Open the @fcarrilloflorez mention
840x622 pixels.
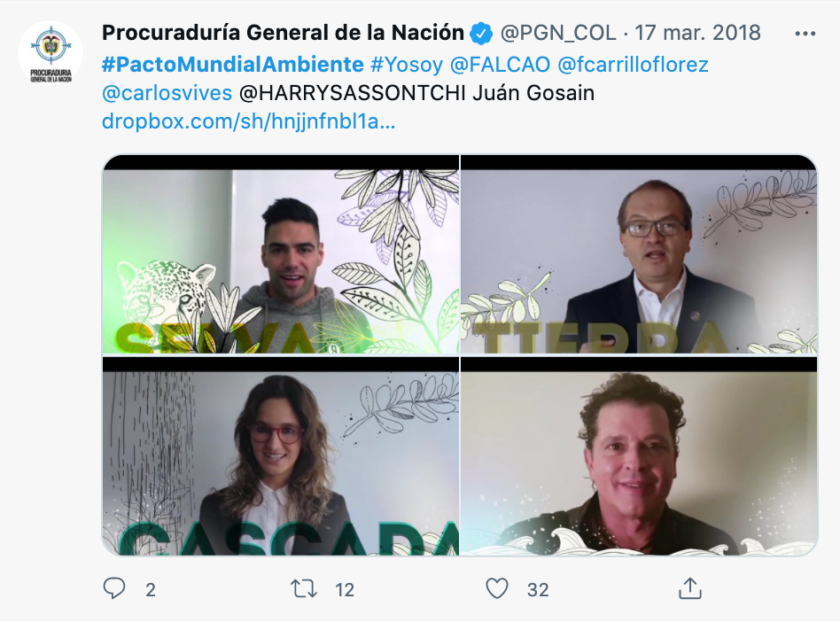pyautogui.click(x=633, y=65)
